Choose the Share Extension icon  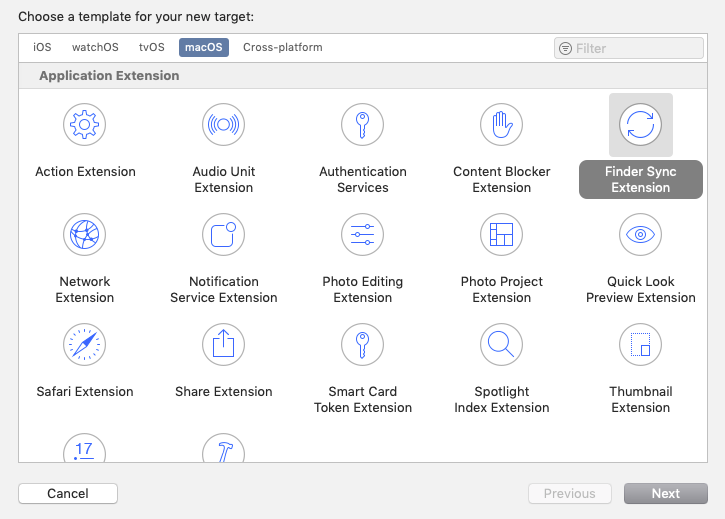click(223, 345)
